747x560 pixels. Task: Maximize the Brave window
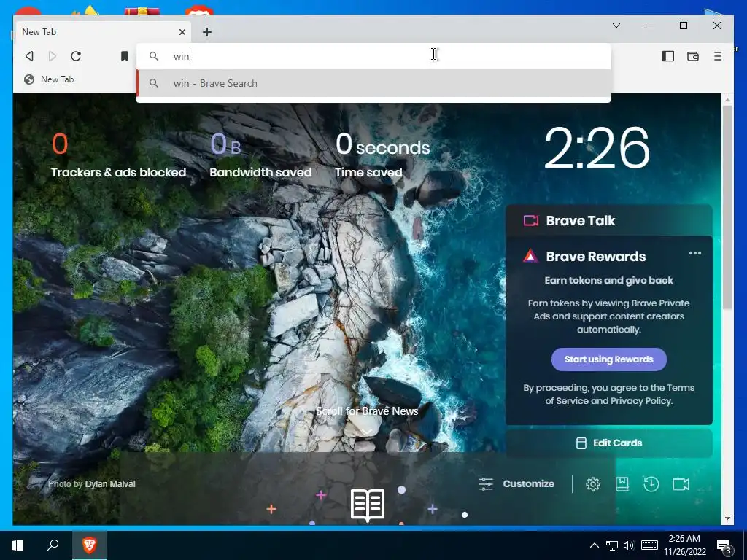coord(683,26)
